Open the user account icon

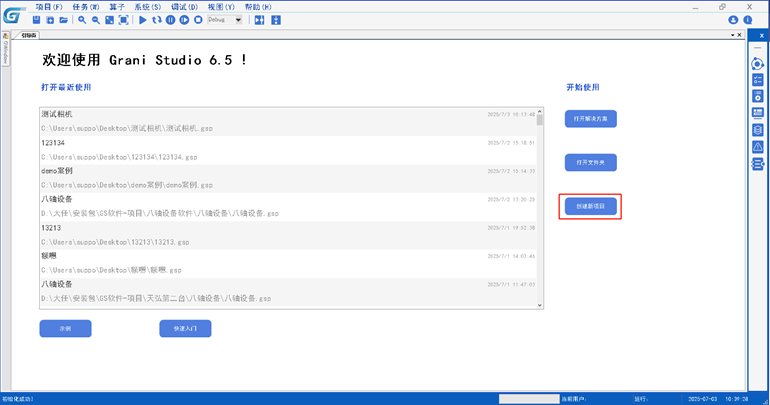(x=733, y=20)
